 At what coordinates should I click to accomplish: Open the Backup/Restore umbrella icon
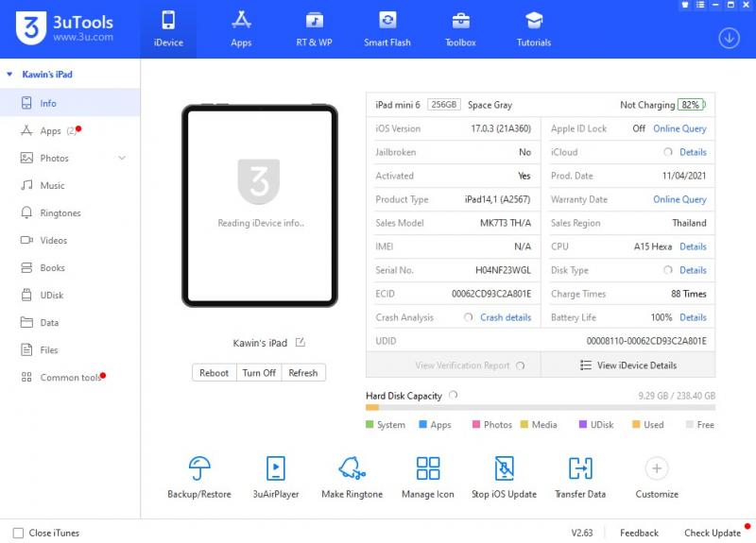pos(199,468)
